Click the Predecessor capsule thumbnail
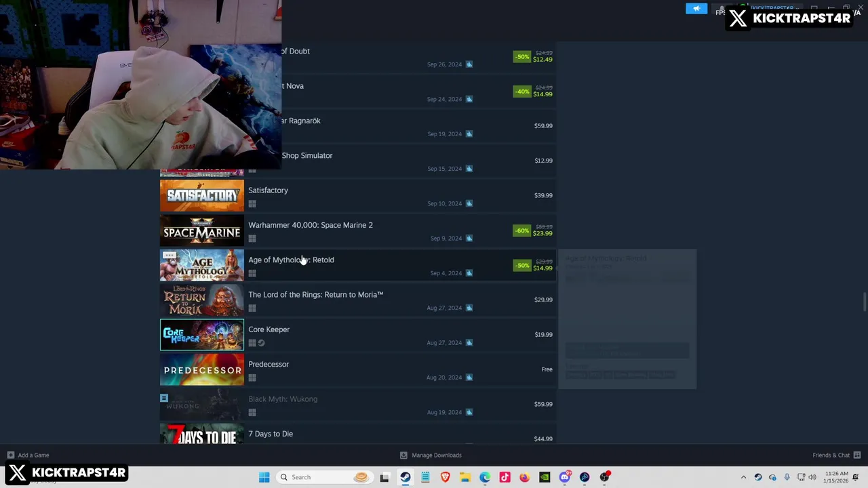868x488 pixels. click(x=202, y=369)
